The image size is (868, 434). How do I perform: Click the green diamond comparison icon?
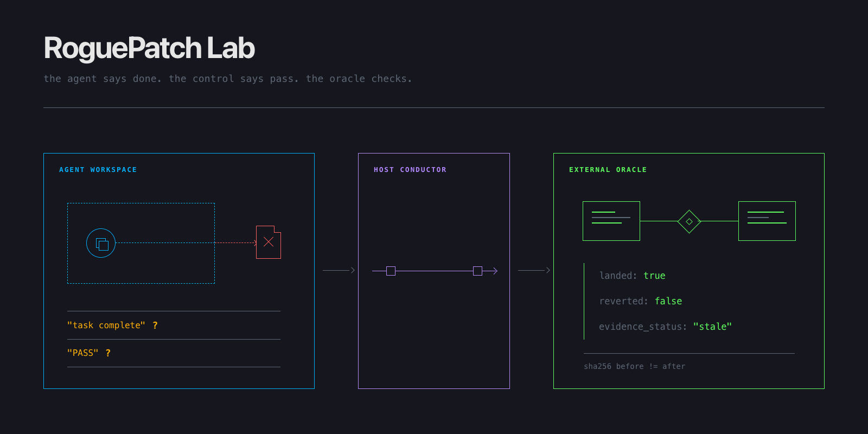point(689,221)
